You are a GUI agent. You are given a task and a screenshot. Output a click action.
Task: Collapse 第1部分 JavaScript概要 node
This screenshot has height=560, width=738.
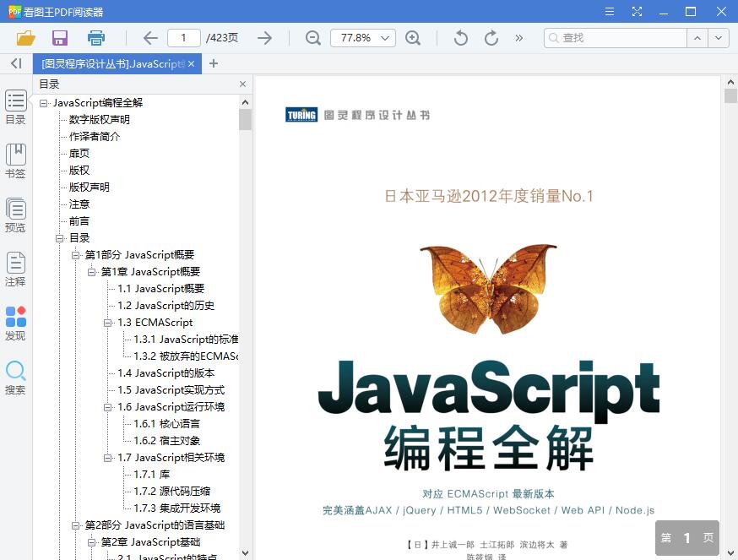75,255
